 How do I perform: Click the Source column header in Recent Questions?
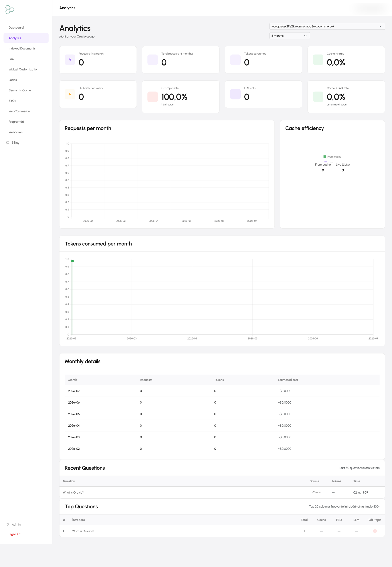click(x=314, y=481)
